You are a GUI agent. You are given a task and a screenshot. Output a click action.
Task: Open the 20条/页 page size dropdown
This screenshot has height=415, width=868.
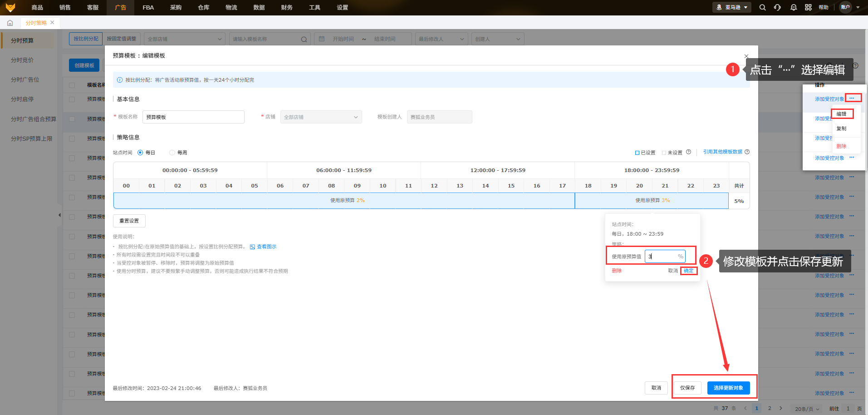tap(807, 409)
